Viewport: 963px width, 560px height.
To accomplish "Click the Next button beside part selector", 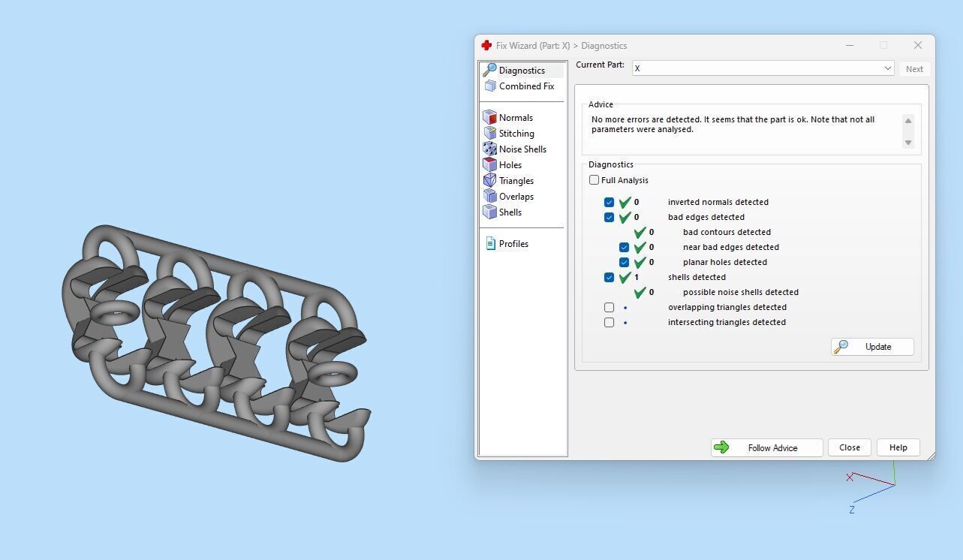I will pyautogui.click(x=914, y=68).
